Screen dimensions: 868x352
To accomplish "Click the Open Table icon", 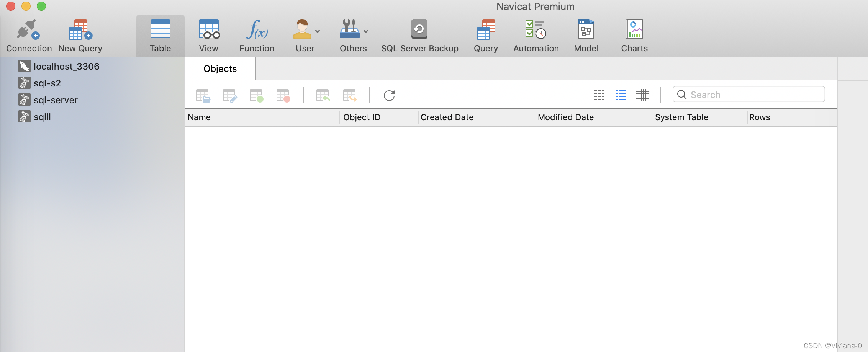I will (x=203, y=95).
